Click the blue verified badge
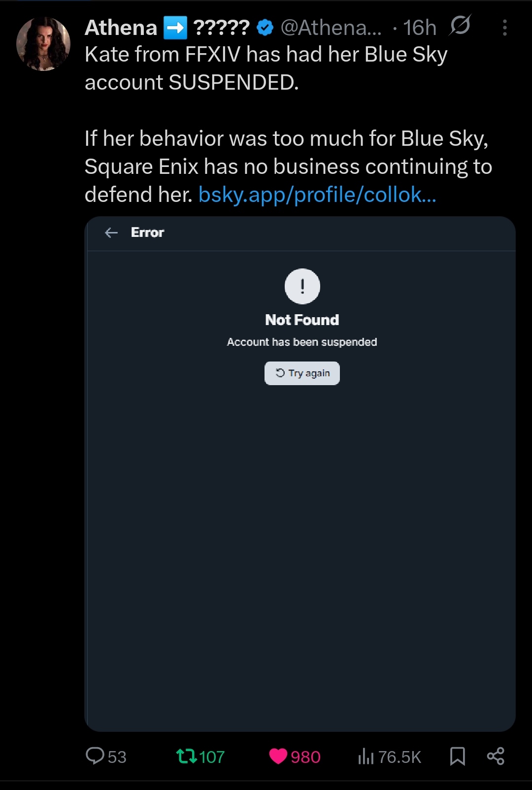532x790 pixels. (x=266, y=28)
